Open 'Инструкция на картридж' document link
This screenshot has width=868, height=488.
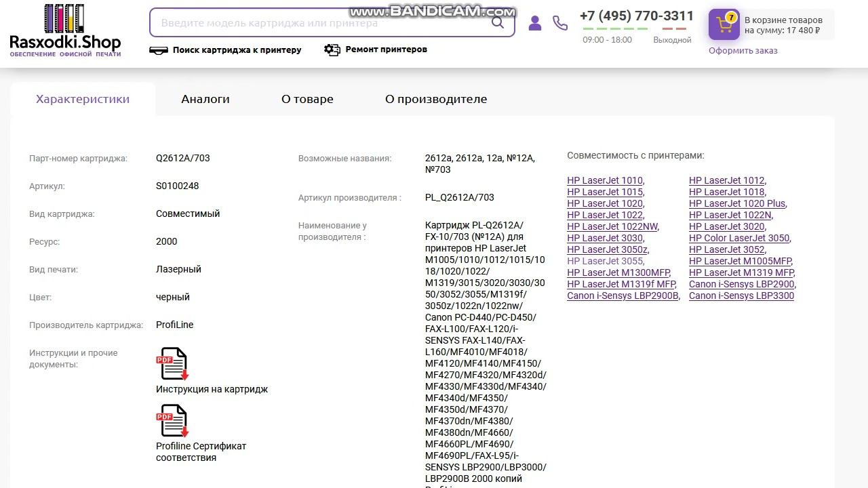pyautogui.click(x=212, y=389)
